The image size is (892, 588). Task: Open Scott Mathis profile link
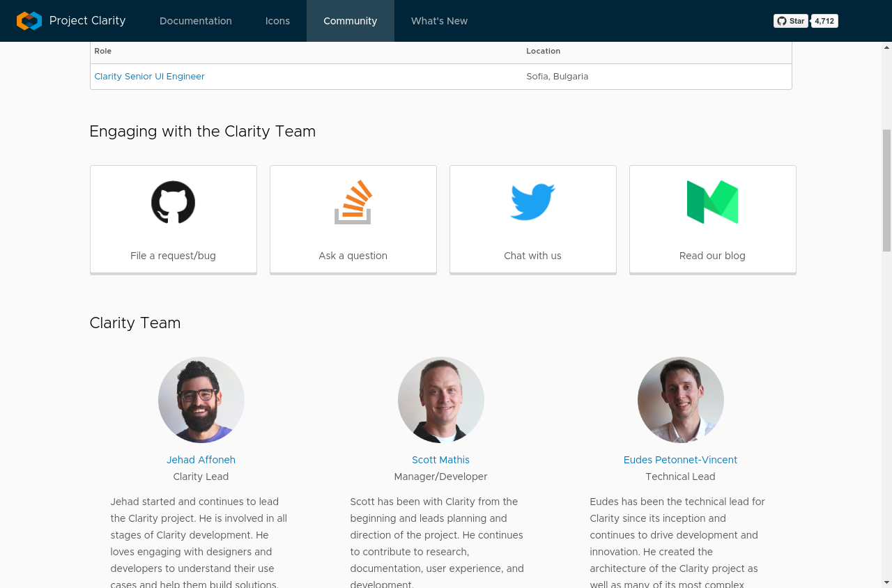pyautogui.click(x=440, y=460)
